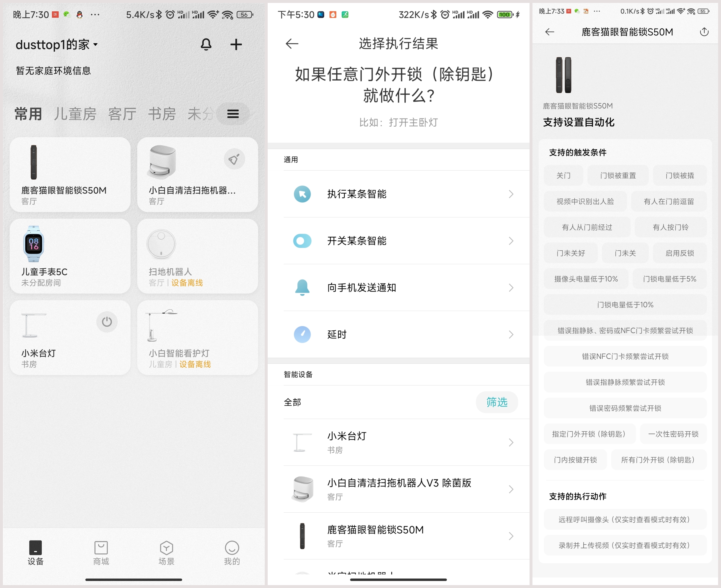This screenshot has width=721, height=588.
Task: Choose 启用反锁 trigger
Action: 680,253
